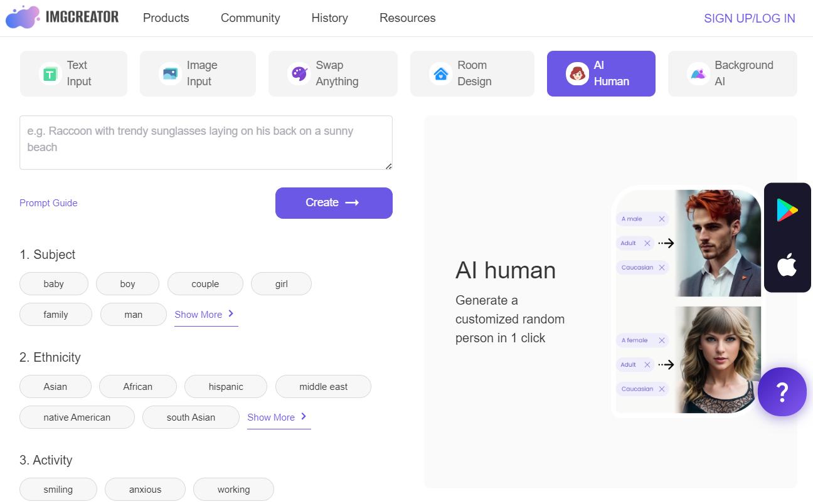Click the IMGCREATOR logo icon
The width and height of the screenshot is (813, 504).
click(21, 17)
